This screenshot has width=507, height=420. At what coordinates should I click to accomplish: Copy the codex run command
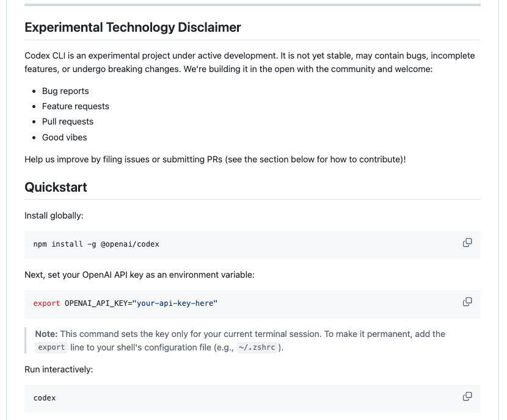click(x=467, y=396)
